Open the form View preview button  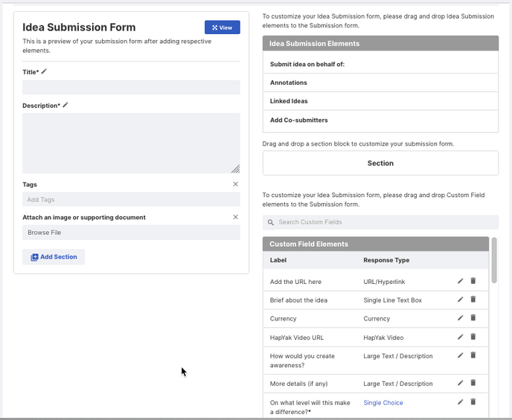[223, 28]
